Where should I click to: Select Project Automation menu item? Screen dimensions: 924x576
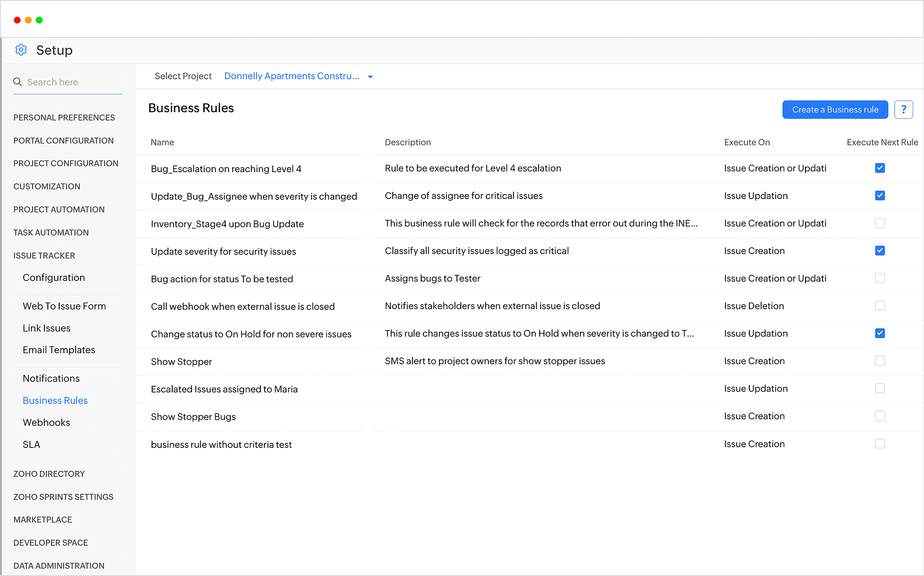point(59,209)
